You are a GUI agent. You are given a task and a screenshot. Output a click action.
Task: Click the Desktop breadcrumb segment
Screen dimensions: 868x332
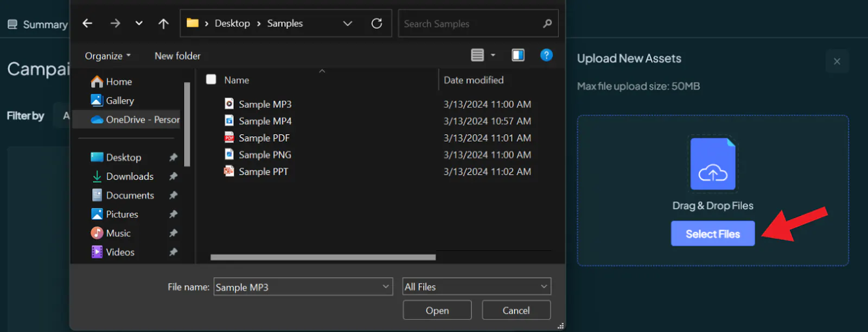click(x=232, y=23)
